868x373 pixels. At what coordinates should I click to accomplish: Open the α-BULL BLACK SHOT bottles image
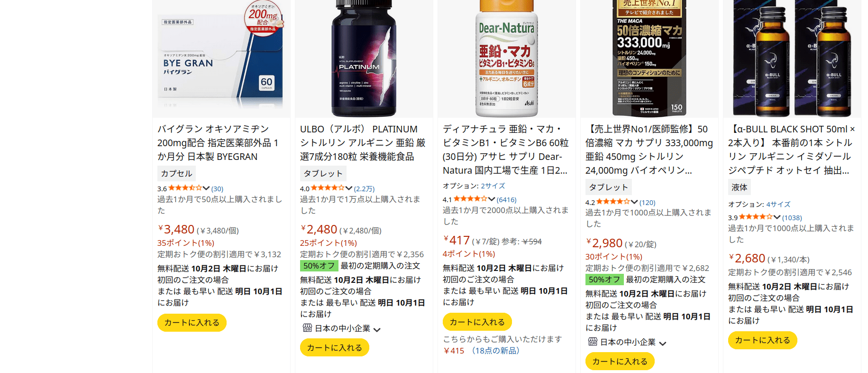click(792, 58)
